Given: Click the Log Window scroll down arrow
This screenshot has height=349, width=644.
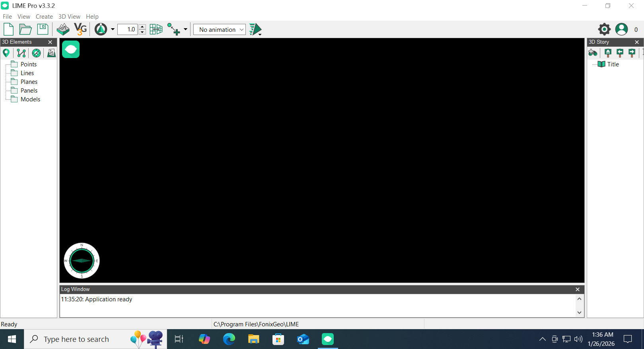Looking at the screenshot, I should click(579, 312).
